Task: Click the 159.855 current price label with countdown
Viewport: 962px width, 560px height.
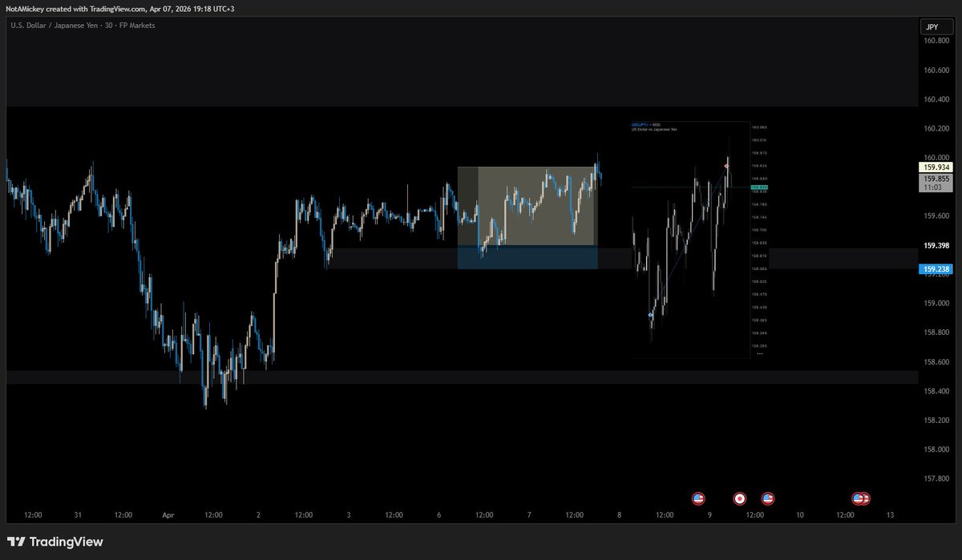Action: 936,183
